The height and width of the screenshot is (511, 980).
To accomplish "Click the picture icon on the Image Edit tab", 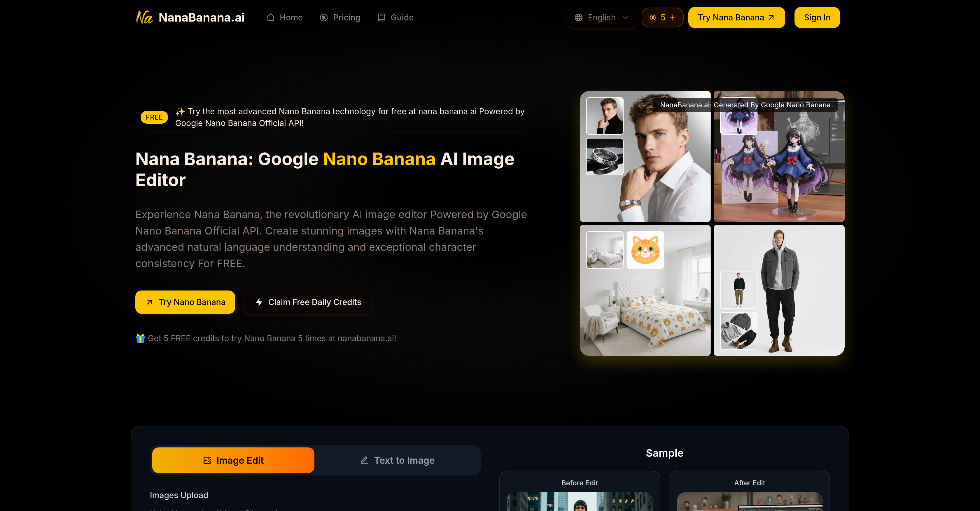I will point(207,460).
